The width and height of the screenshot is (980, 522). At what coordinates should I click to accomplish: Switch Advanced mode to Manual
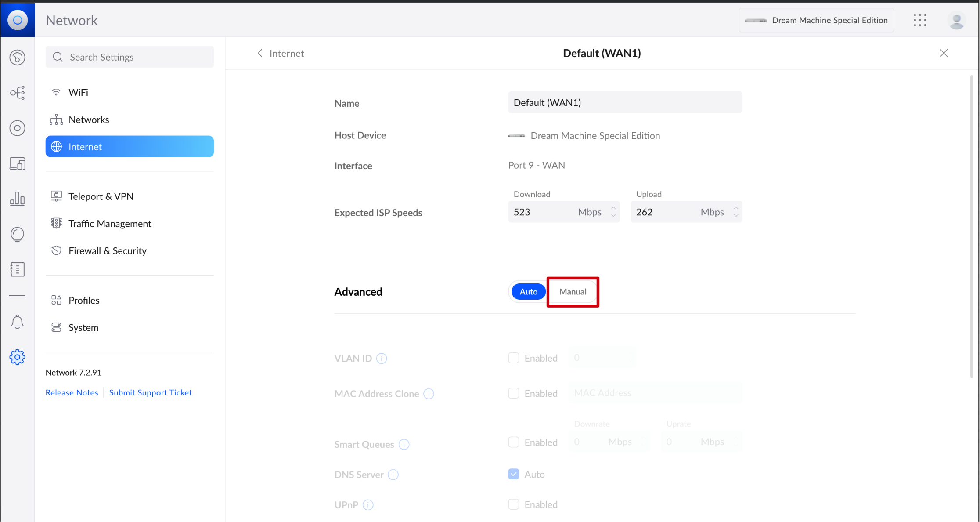[x=573, y=292]
